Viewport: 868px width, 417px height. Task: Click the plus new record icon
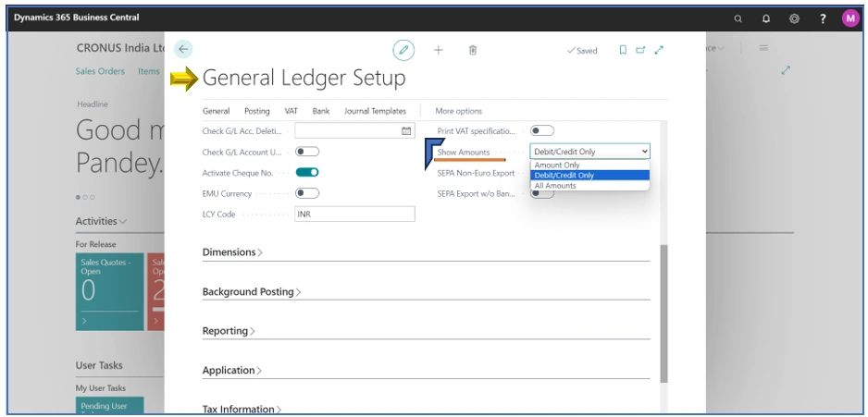(x=439, y=50)
